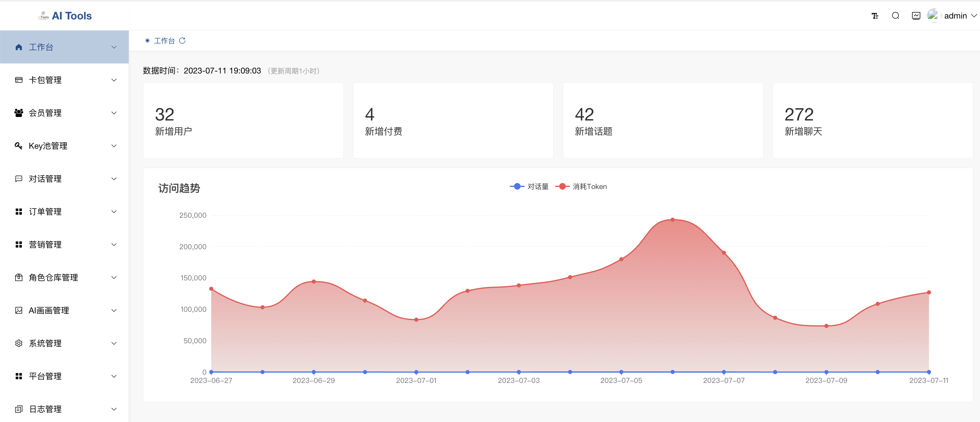Click the chart monitor icon in header

point(916,16)
